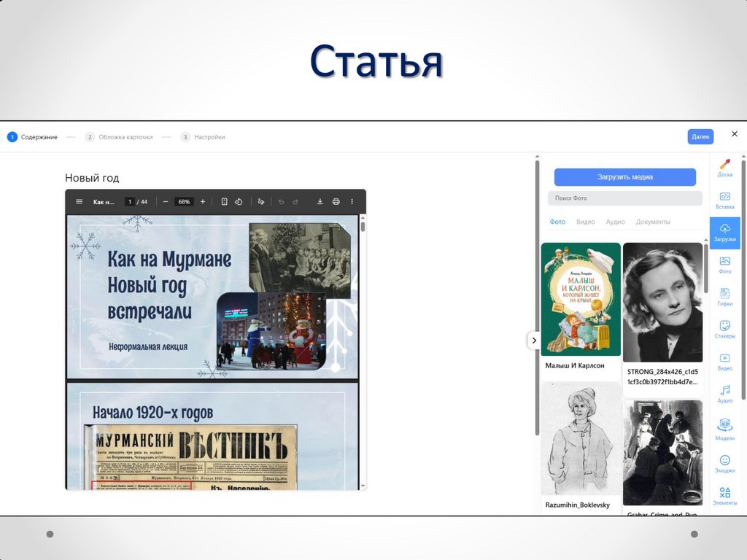Switch to the Фото media tab

[x=557, y=222]
